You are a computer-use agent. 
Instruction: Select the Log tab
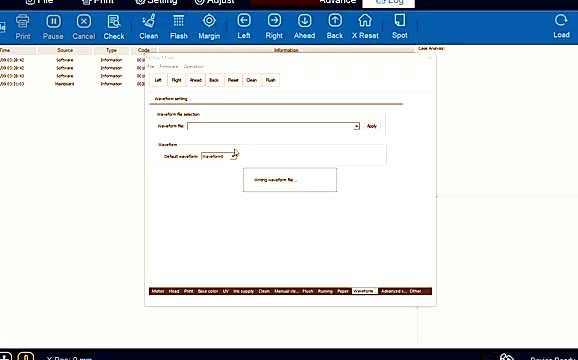point(389,3)
